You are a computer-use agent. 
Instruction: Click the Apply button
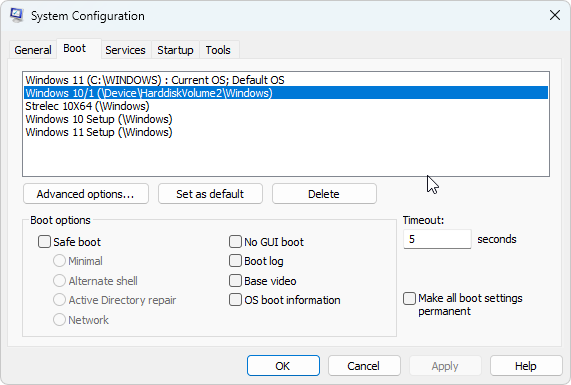tap(445, 366)
